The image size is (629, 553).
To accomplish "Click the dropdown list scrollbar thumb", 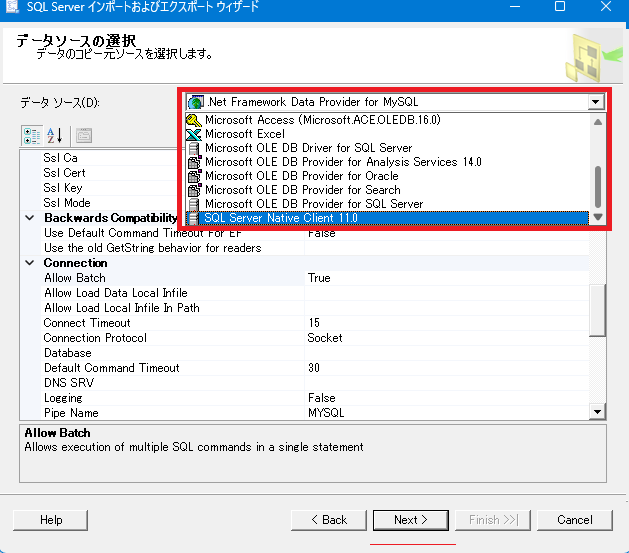I will click(598, 187).
